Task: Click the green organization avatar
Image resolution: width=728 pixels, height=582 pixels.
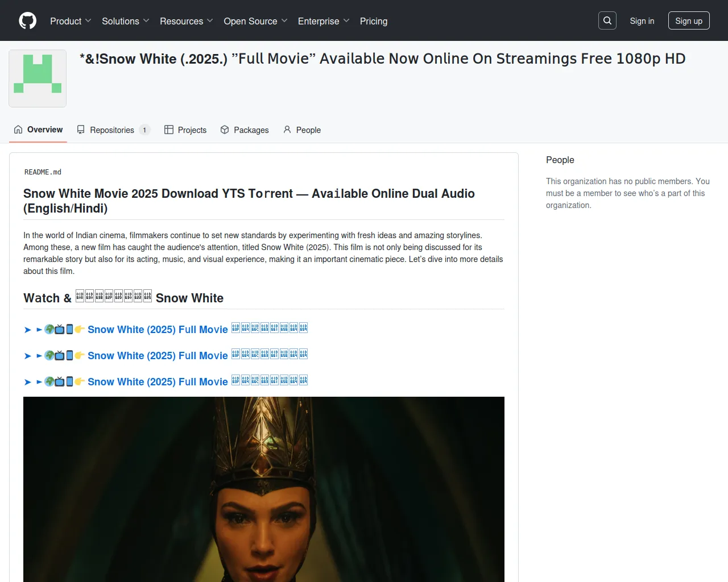Action: tap(38, 78)
